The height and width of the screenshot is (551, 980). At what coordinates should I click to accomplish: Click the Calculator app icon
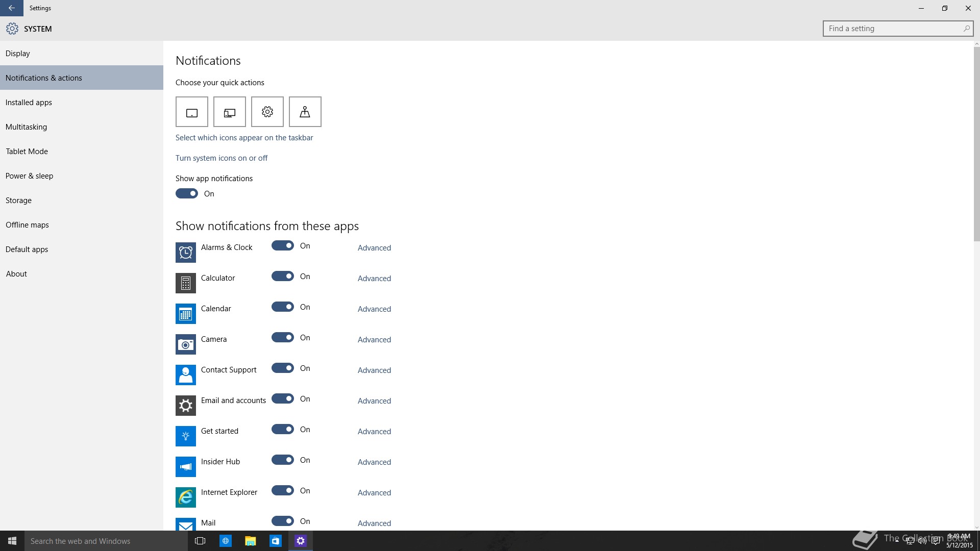coord(186,283)
